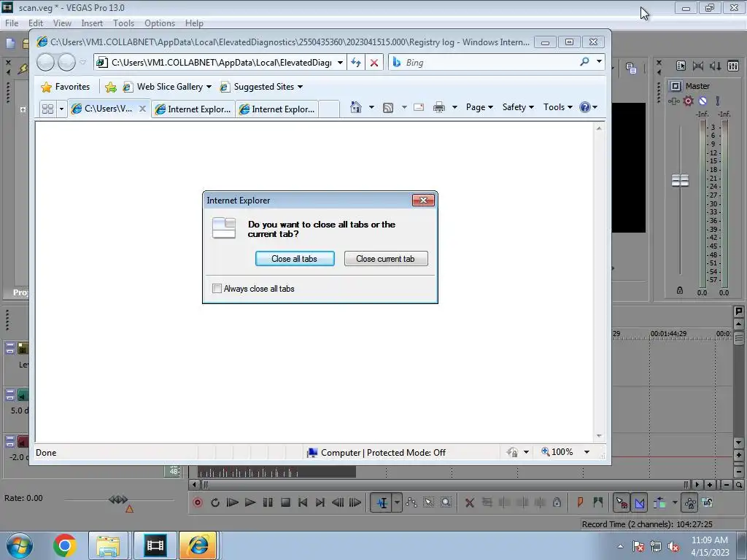This screenshot has height=560, width=747.
Task: Click Go to Start in VEGAS transport
Action: tap(303, 502)
